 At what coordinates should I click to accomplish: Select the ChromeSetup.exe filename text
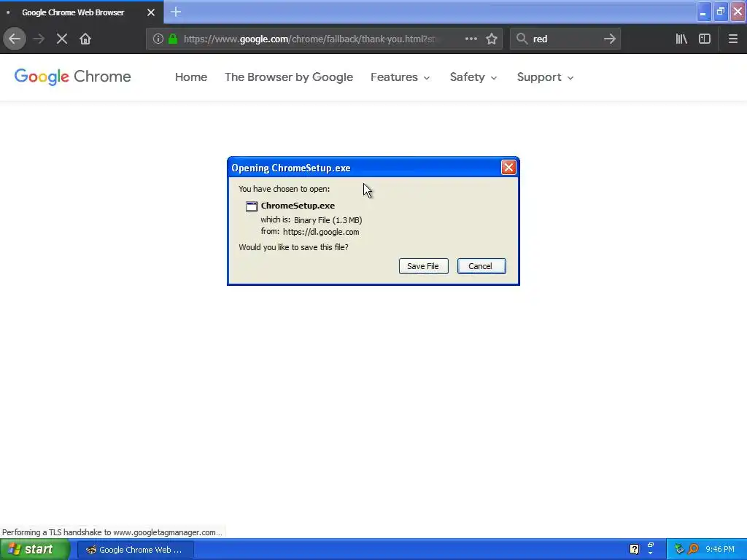coord(298,206)
